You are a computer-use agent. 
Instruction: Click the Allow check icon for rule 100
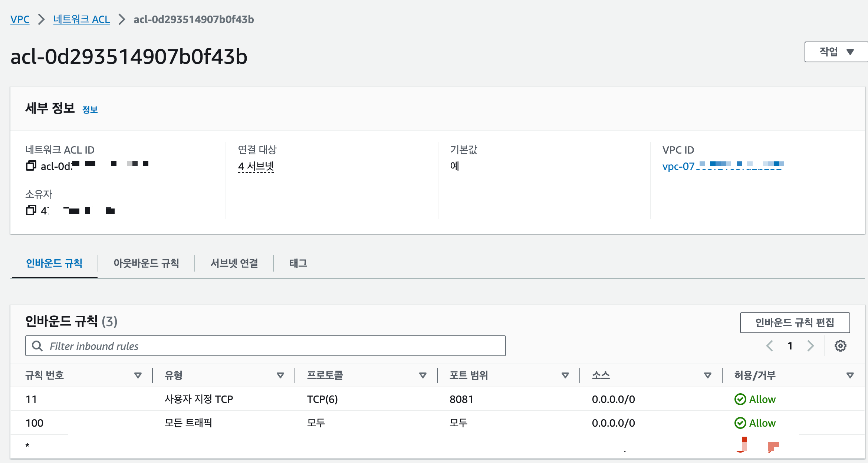[x=740, y=423]
